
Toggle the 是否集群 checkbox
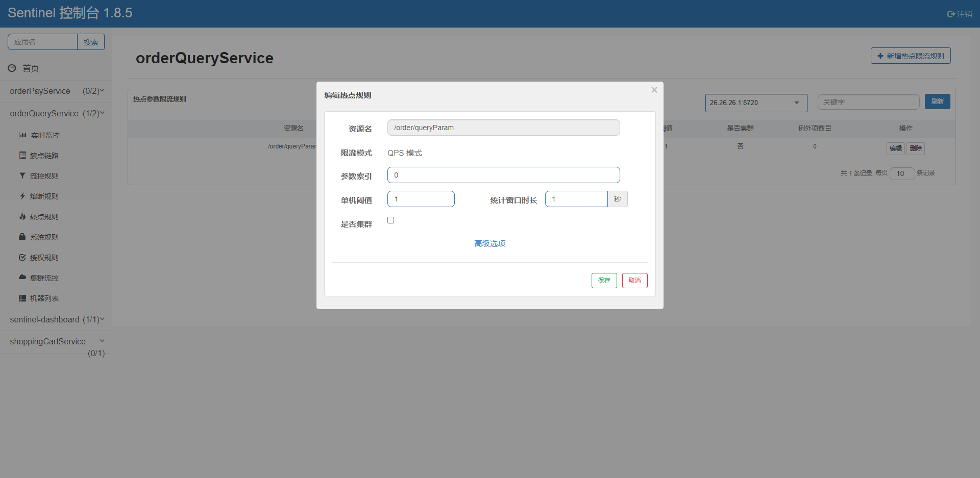click(x=391, y=220)
